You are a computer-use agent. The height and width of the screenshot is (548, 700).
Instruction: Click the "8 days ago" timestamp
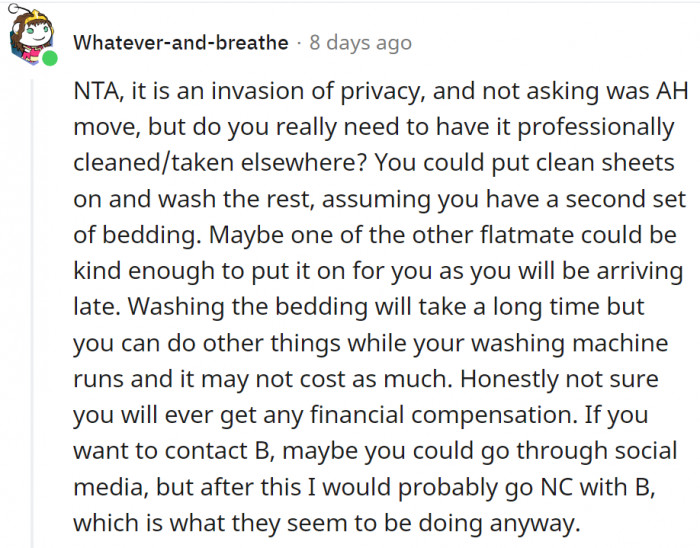pos(360,44)
